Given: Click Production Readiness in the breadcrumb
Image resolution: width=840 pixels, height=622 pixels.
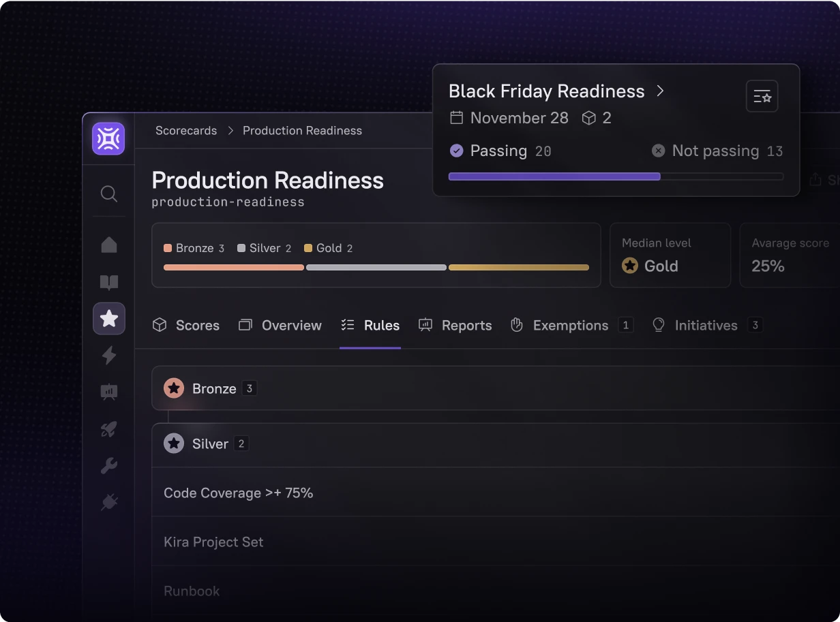Looking at the screenshot, I should tap(303, 130).
